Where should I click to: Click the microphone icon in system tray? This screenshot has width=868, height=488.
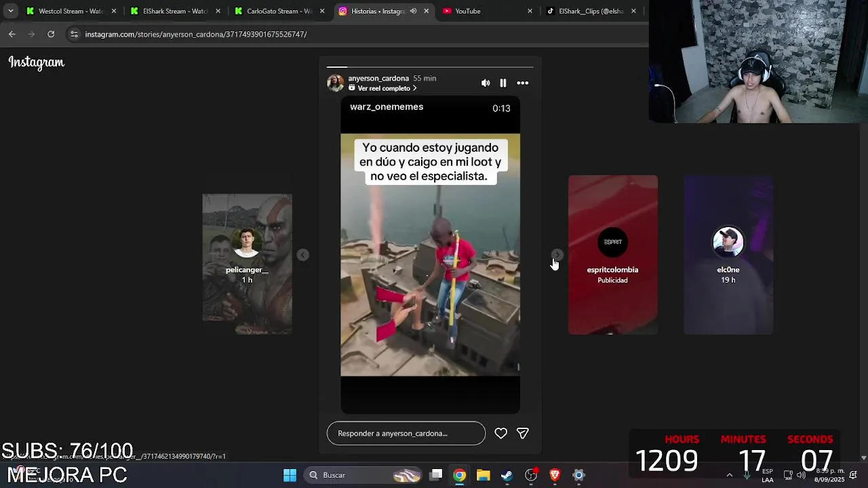(747, 475)
